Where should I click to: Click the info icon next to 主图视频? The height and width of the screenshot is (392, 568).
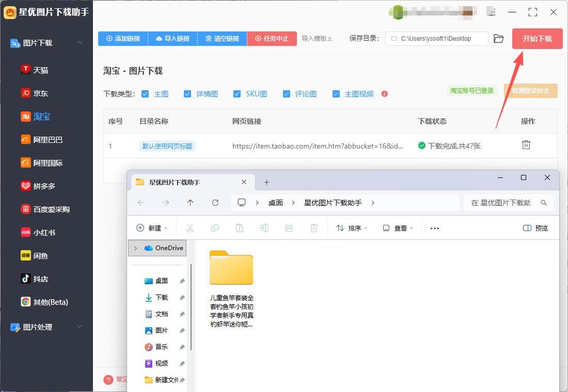384,94
